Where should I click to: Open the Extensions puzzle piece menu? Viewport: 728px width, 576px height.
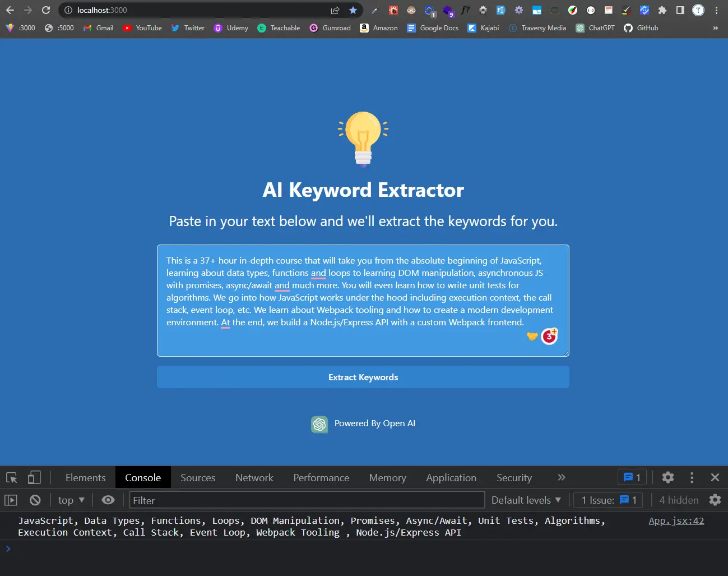(x=662, y=10)
